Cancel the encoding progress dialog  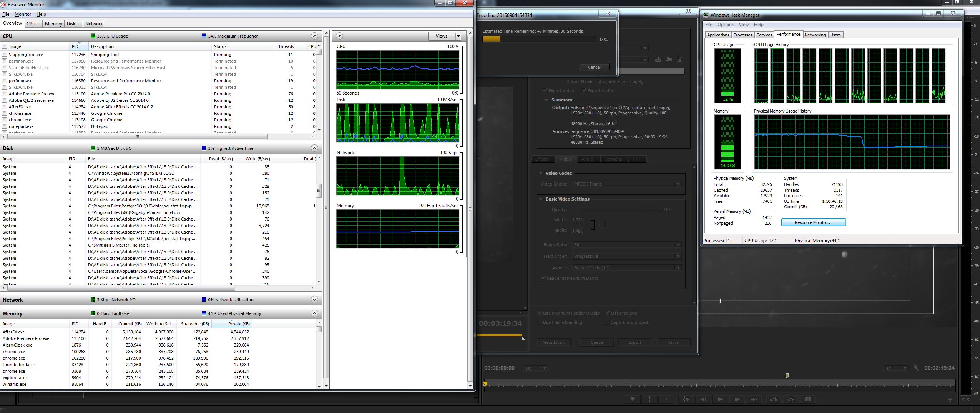coord(594,67)
